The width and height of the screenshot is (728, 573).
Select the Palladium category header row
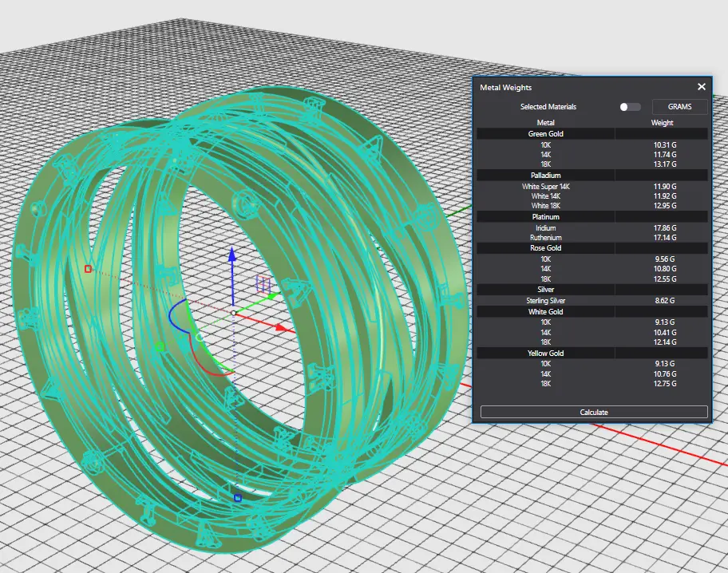click(546, 175)
